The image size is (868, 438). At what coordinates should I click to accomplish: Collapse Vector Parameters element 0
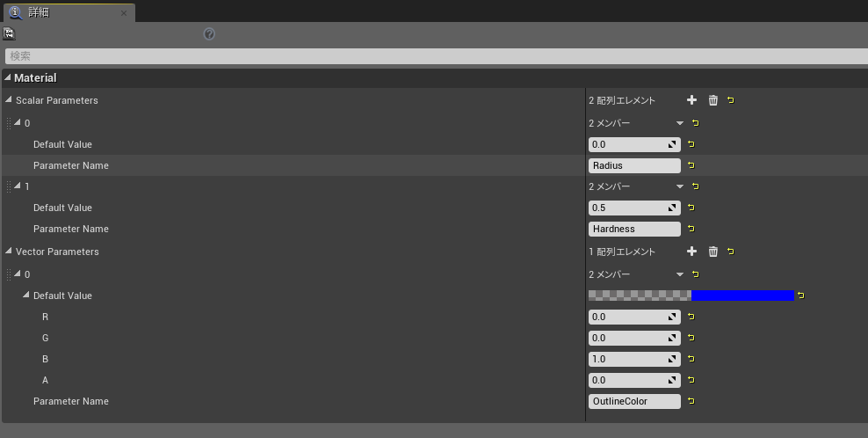[18, 274]
